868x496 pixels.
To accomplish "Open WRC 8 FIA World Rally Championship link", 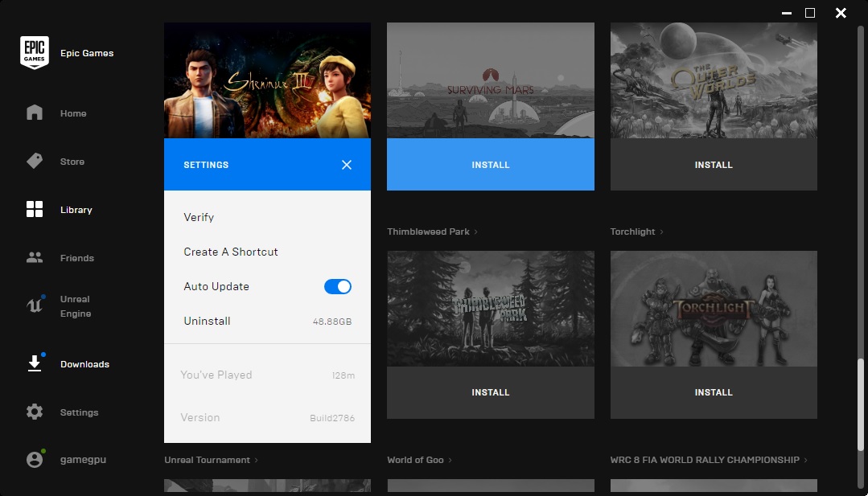I will 705,460.
